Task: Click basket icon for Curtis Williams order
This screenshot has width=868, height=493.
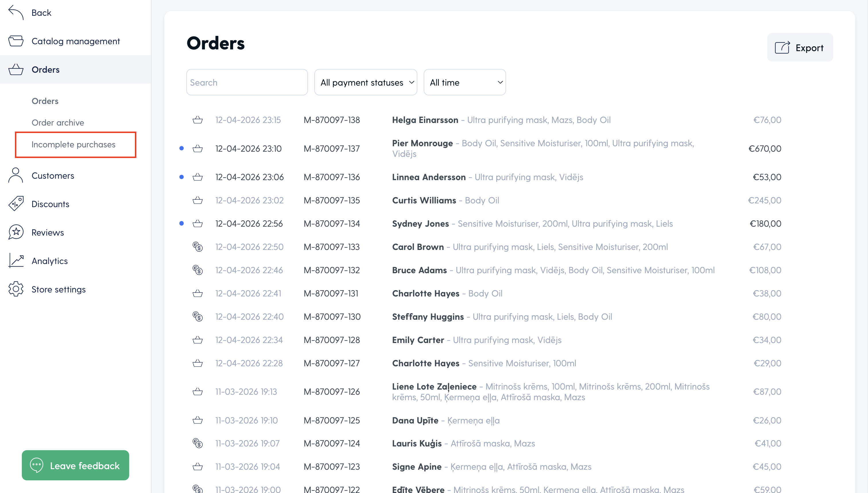Action: click(x=197, y=200)
